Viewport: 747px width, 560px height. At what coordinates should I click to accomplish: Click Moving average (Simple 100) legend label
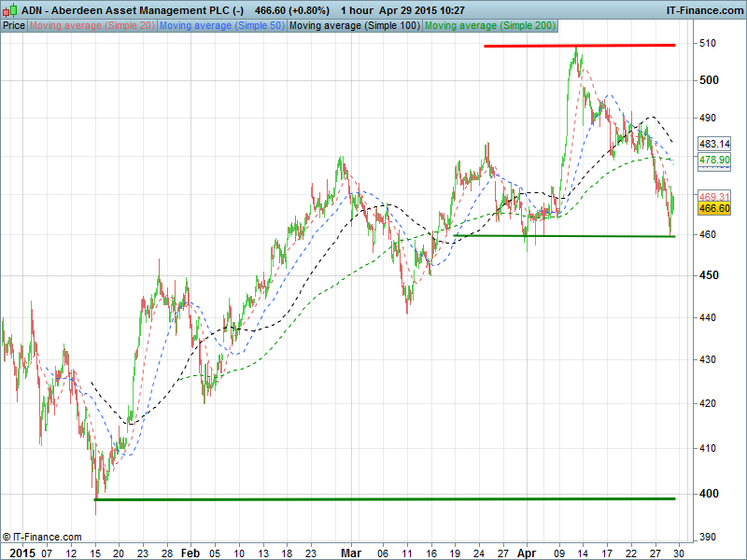tap(354, 25)
